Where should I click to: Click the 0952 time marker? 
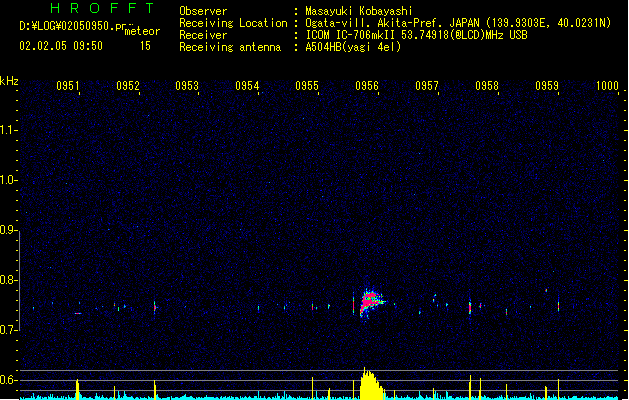[x=128, y=86]
